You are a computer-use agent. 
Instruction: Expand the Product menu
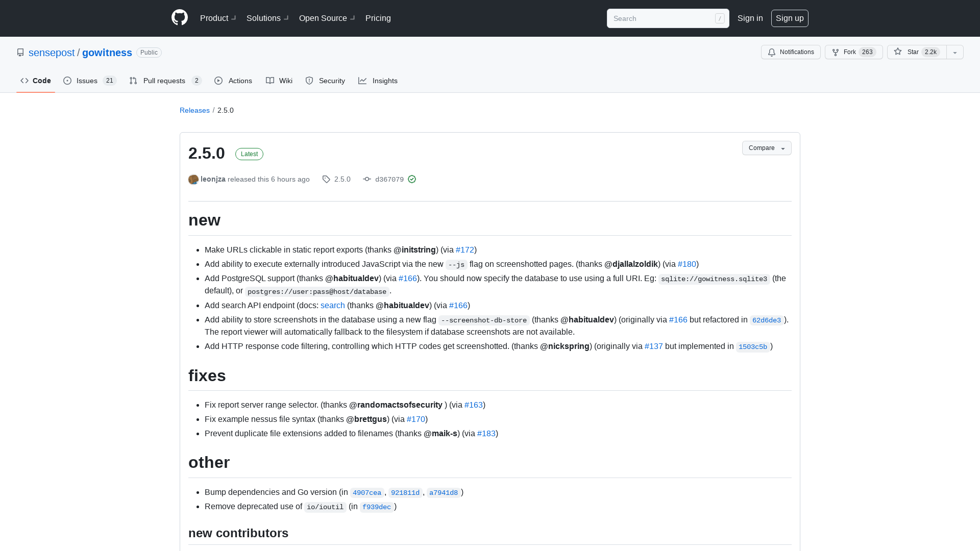218,18
